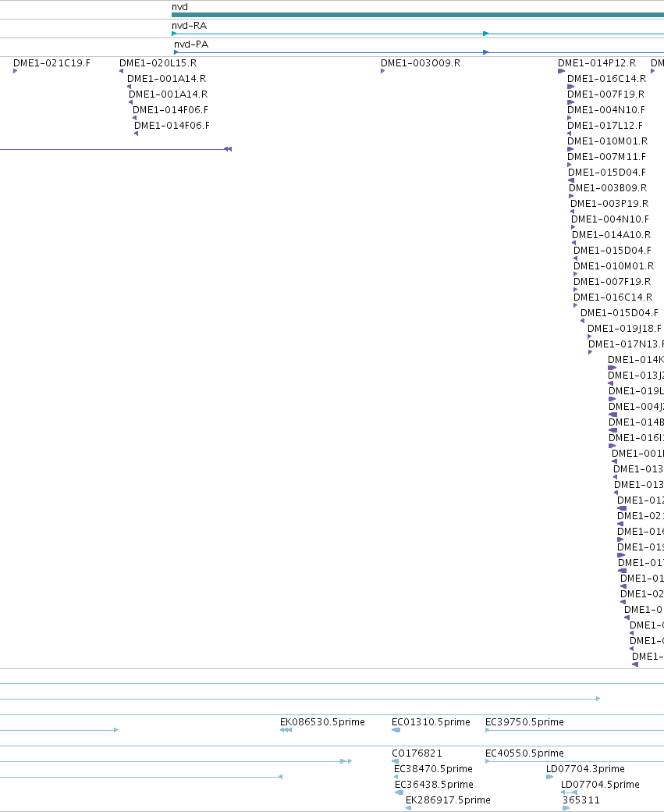Screen dimensions: 664x812
Task: Select the DME1-020L15.R feature label
Action: pos(158,62)
